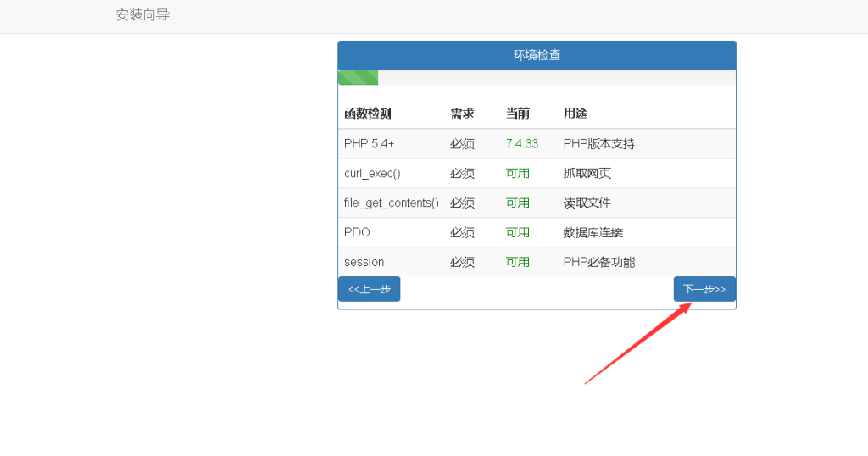
Task: Select the file_get_contents() cell
Action: [x=392, y=203]
